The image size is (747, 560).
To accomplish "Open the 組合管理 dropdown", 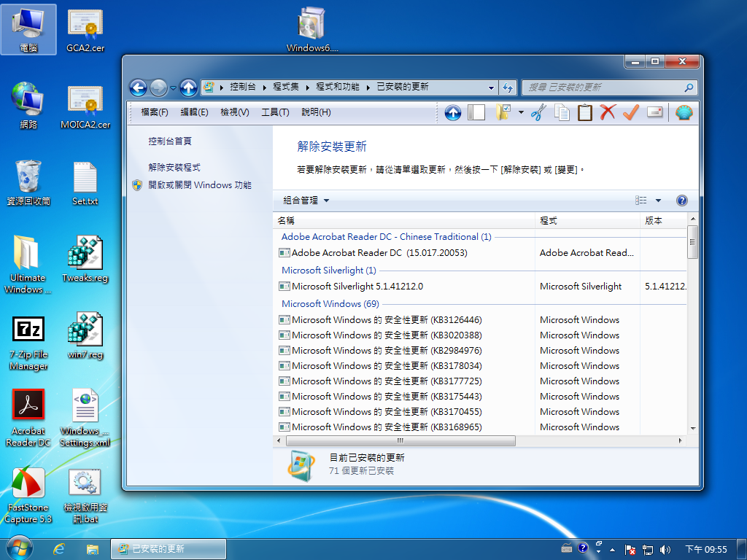I will tap(306, 201).
